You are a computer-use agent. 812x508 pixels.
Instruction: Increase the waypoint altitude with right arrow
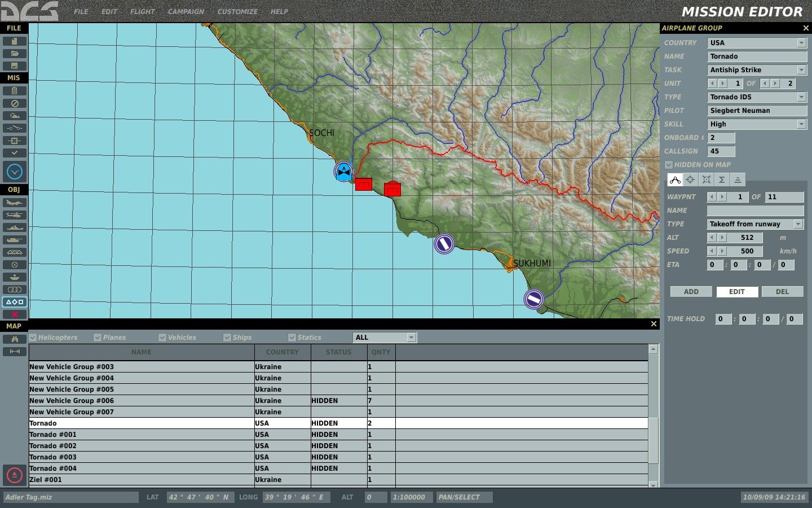tap(722, 238)
